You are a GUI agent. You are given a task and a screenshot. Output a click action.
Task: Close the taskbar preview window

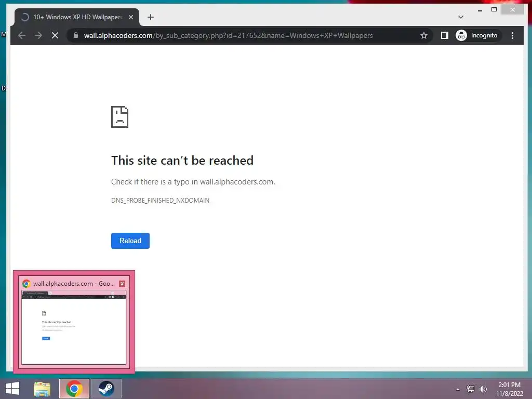click(122, 284)
